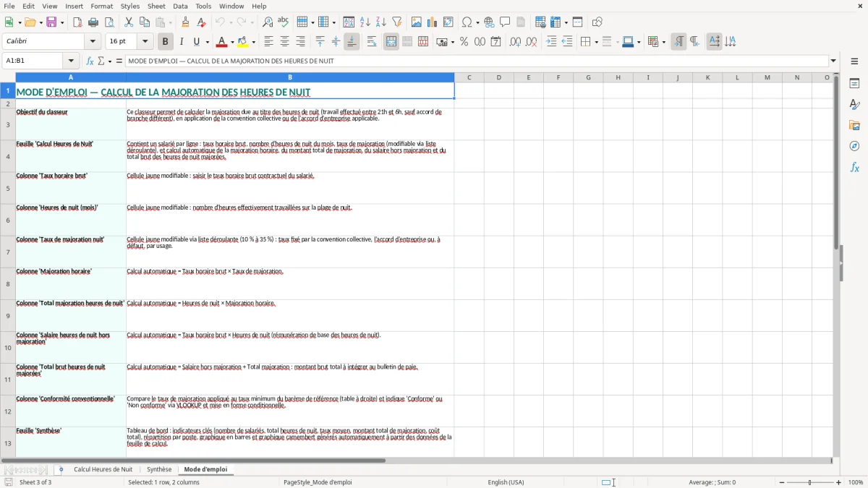Toggle Underline formatting
This screenshot has height=488, width=868.
(196, 42)
